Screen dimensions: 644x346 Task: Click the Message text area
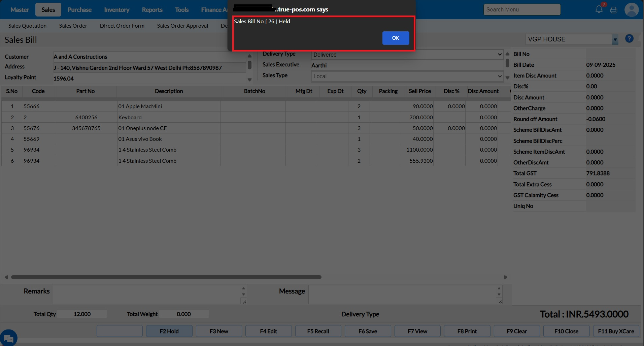coord(405,294)
